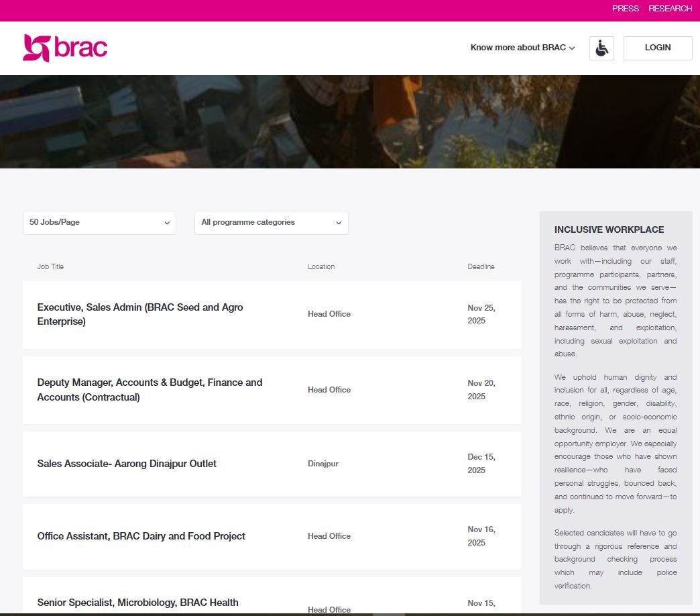This screenshot has width=700, height=616.
Task: View Senior Specialist, Microbiology job listing
Action: (x=137, y=603)
